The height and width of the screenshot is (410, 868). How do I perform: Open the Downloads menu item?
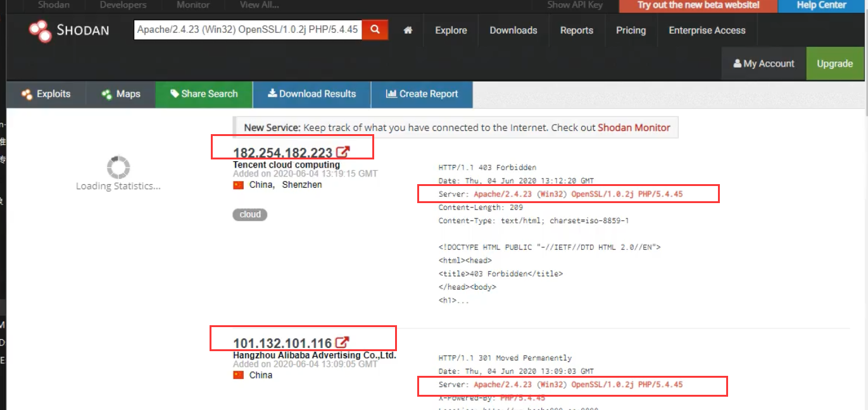tap(513, 30)
